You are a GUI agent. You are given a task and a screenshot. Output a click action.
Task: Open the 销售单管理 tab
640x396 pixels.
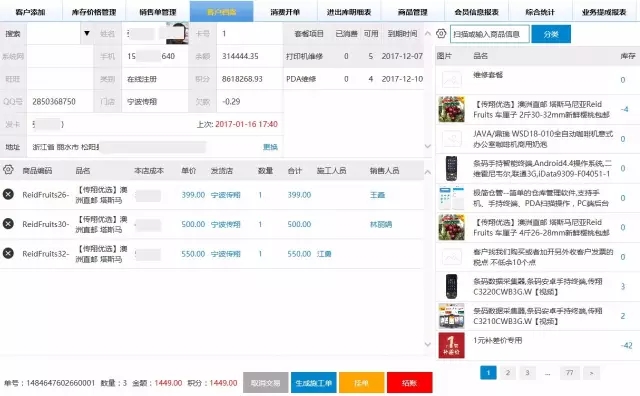[158, 12]
